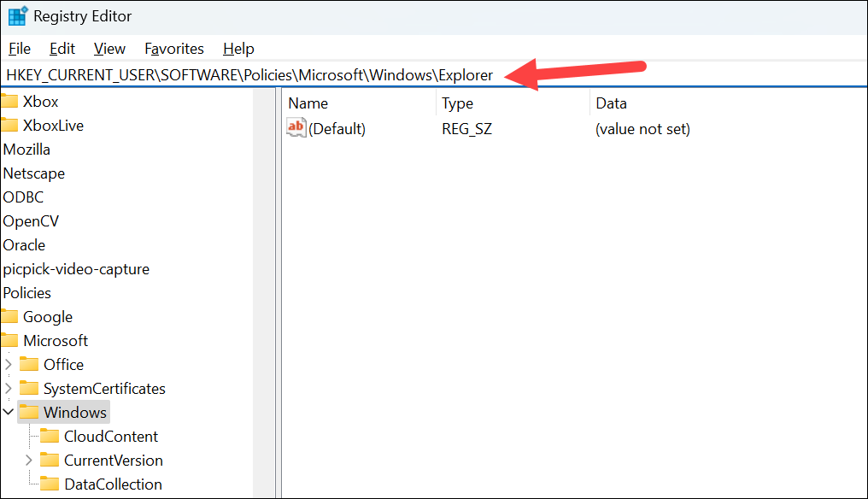Select the DataCollection key label
Image resolution: width=868 pixels, height=499 pixels.
tap(113, 484)
